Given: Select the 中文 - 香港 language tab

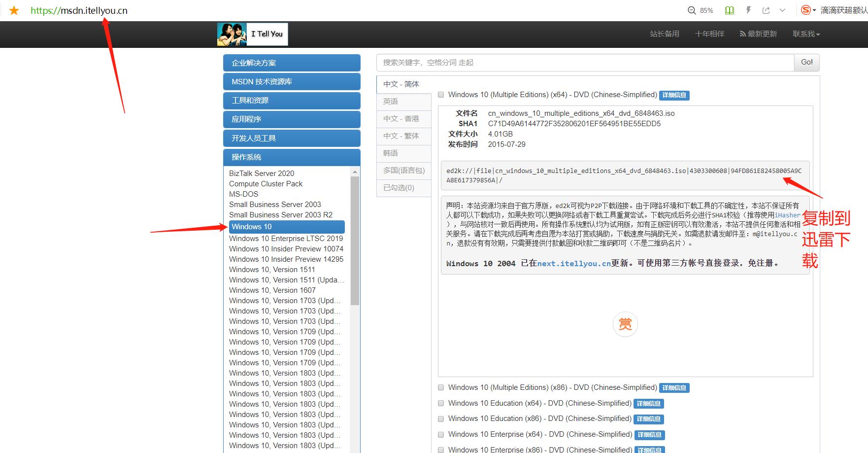Looking at the screenshot, I should pyautogui.click(x=404, y=119).
